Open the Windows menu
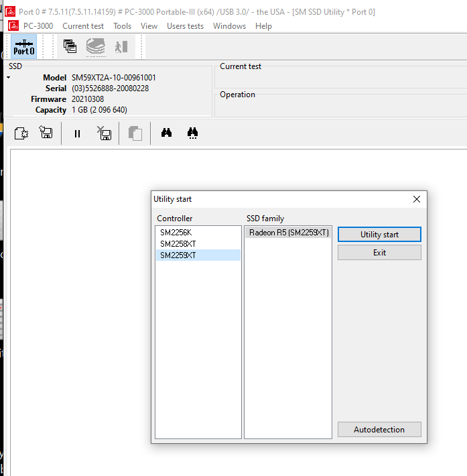 (229, 26)
